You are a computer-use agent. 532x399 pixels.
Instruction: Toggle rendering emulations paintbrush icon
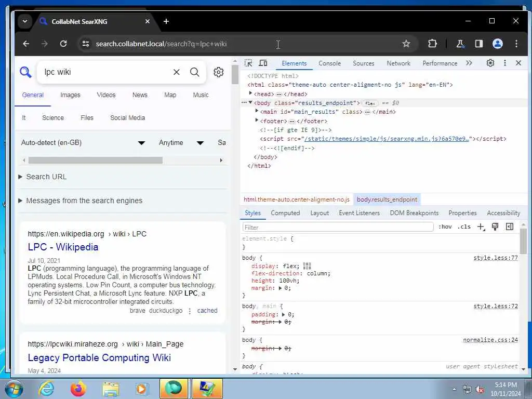(495, 227)
